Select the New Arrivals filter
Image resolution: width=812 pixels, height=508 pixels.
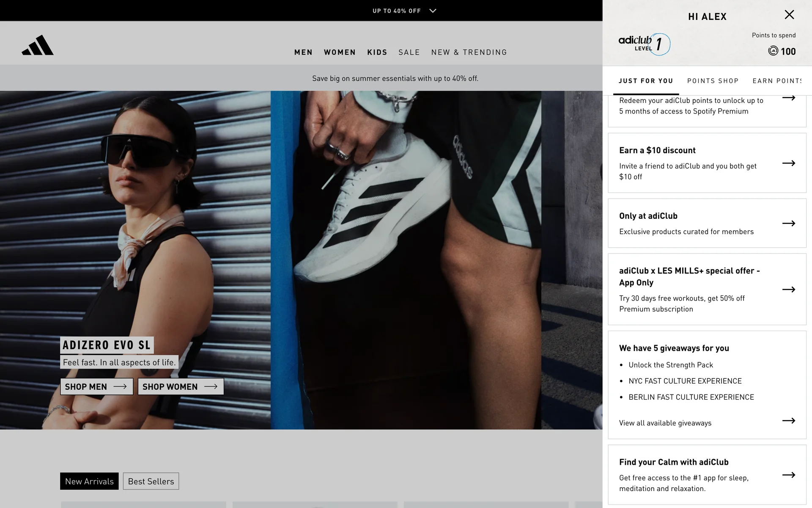pos(89,481)
